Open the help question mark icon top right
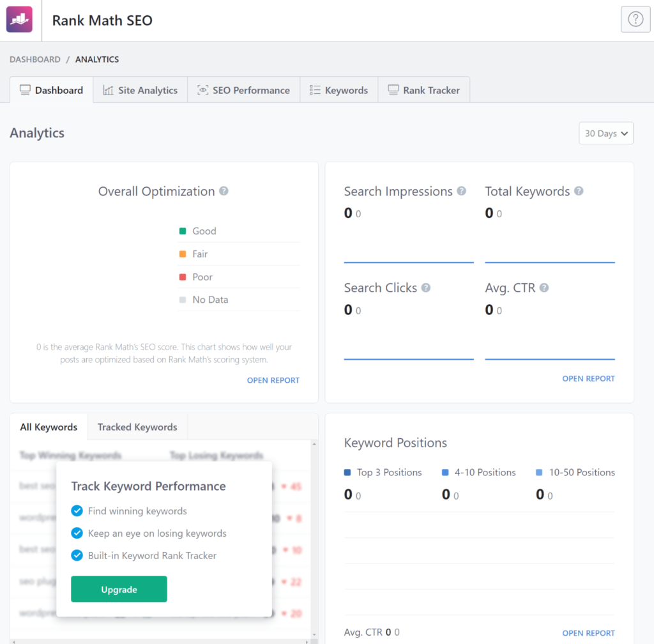Viewport: 654px width, 644px height. click(x=635, y=19)
